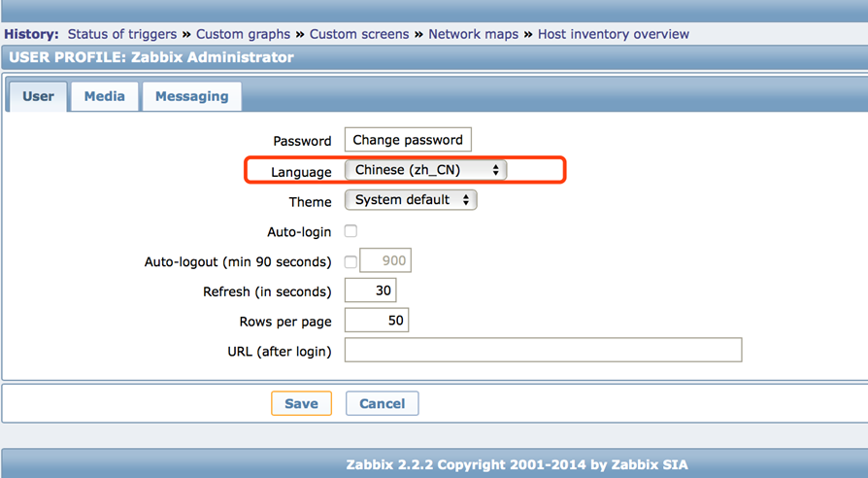Open Host inventory overview history link
The width and height of the screenshot is (868, 478).
click(614, 34)
